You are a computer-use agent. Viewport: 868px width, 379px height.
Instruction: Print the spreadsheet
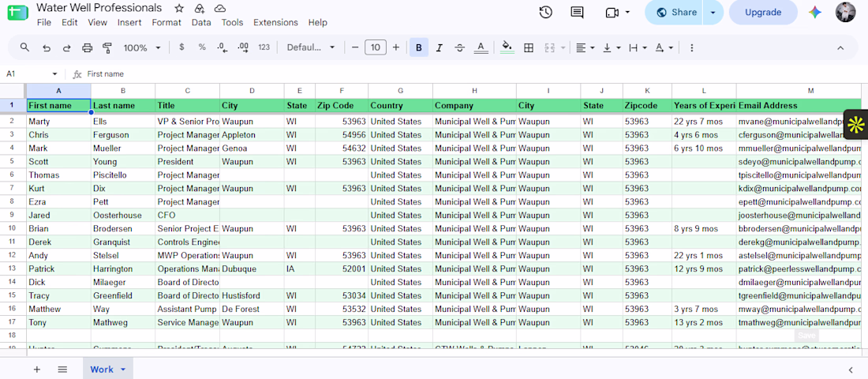point(87,48)
